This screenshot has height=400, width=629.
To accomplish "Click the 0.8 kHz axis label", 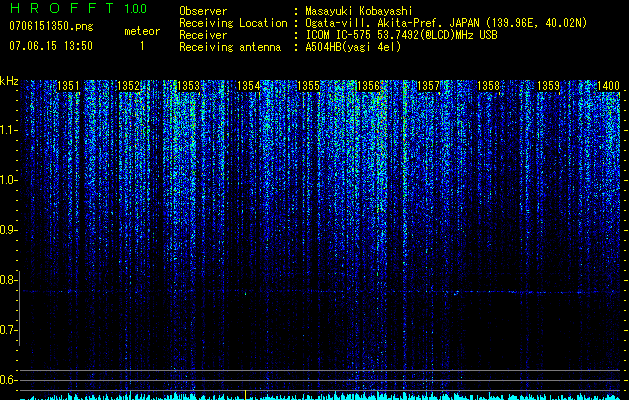I will pos(8,280).
